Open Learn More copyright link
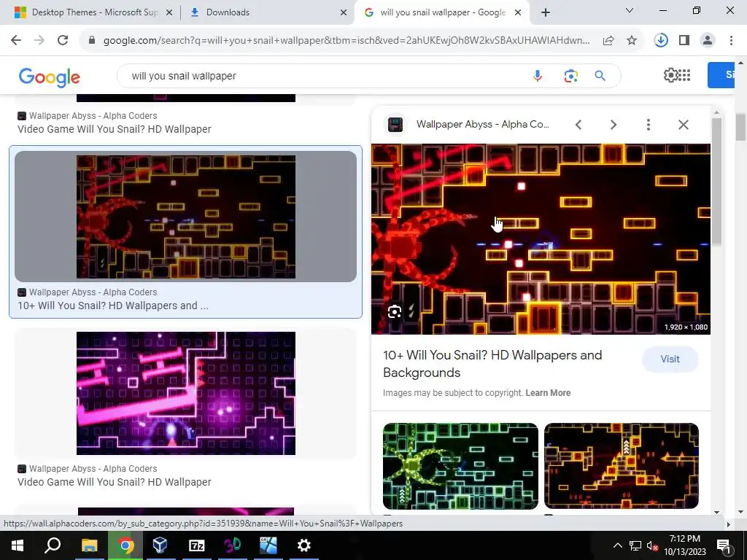 tap(548, 393)
